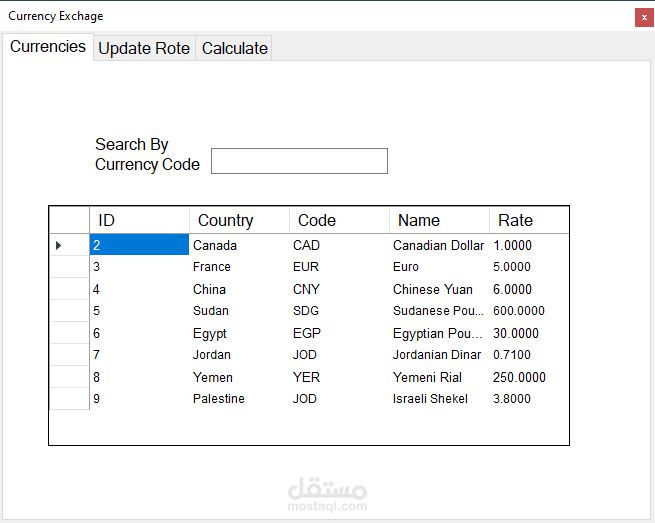Click the Name column header

pos(439,220)
